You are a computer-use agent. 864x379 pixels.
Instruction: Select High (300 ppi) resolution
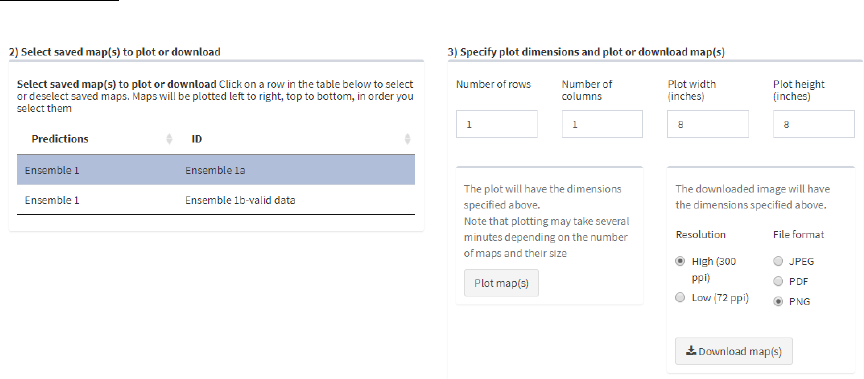pyautogui.click(x=680, y=261)
